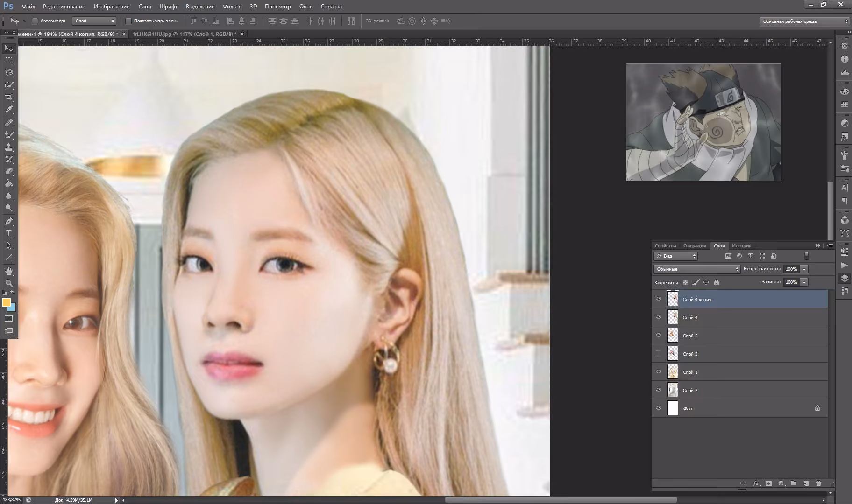Toggle Quick Mask mode
This screenshot has height=504, width=852.
[9, 319]
